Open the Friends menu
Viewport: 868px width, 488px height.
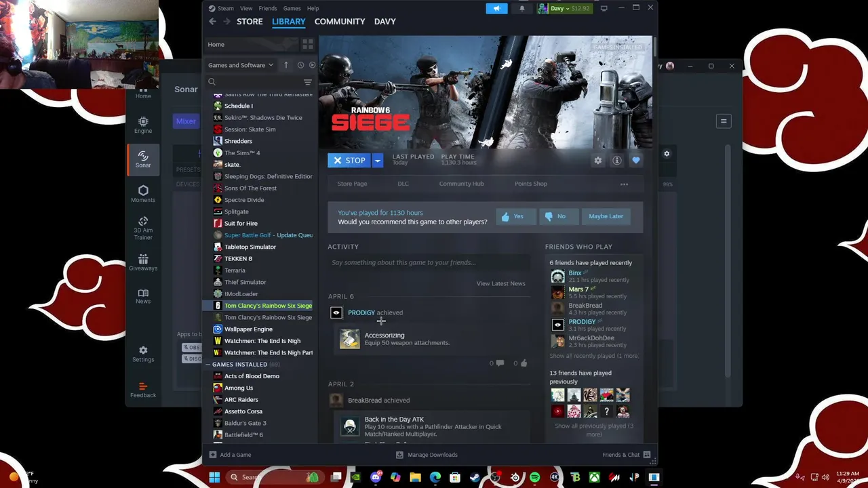pyautogui.click(x=268, y=8)
